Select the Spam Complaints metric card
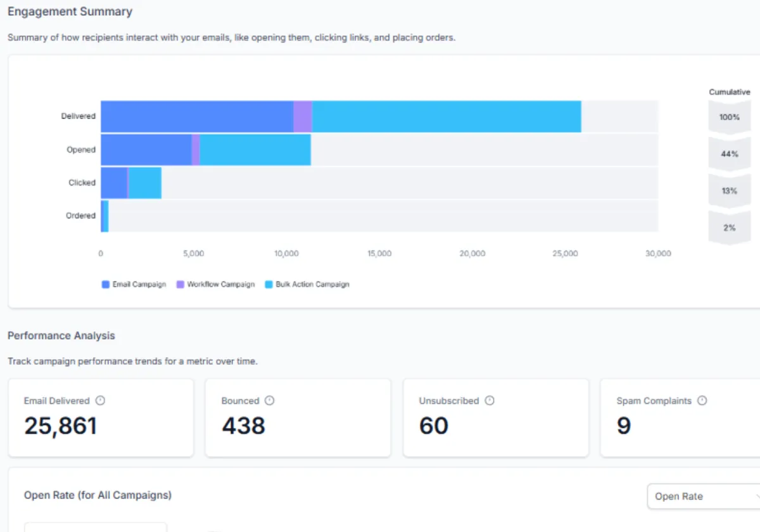 pos(680,418)
